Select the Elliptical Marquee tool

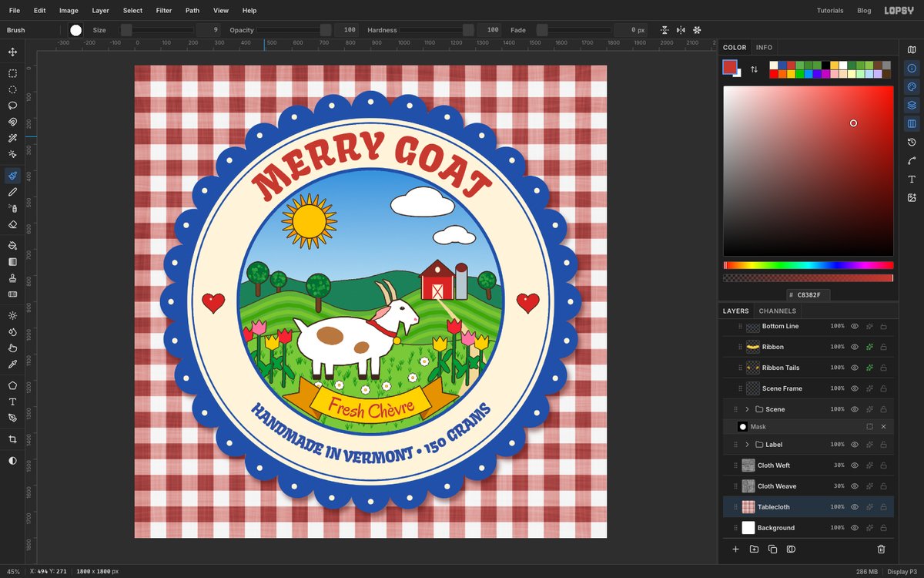point(12,89)
